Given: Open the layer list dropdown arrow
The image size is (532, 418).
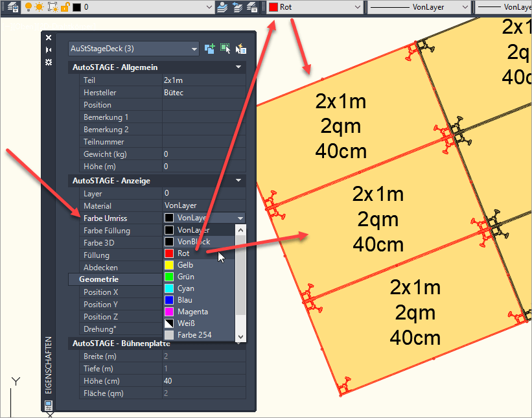Looking at the screenshot, I should [209, 7].
